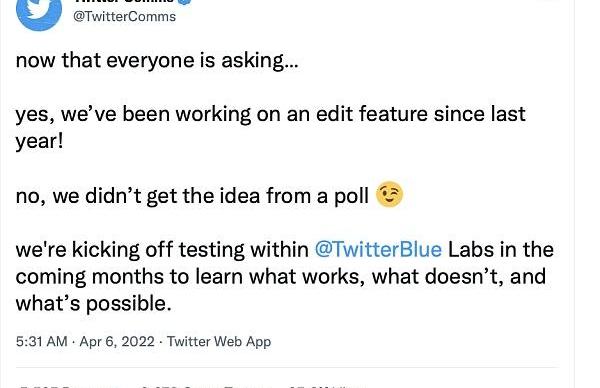
Task: Open the @TwitterBlue mention link
Action: point(378,249)
